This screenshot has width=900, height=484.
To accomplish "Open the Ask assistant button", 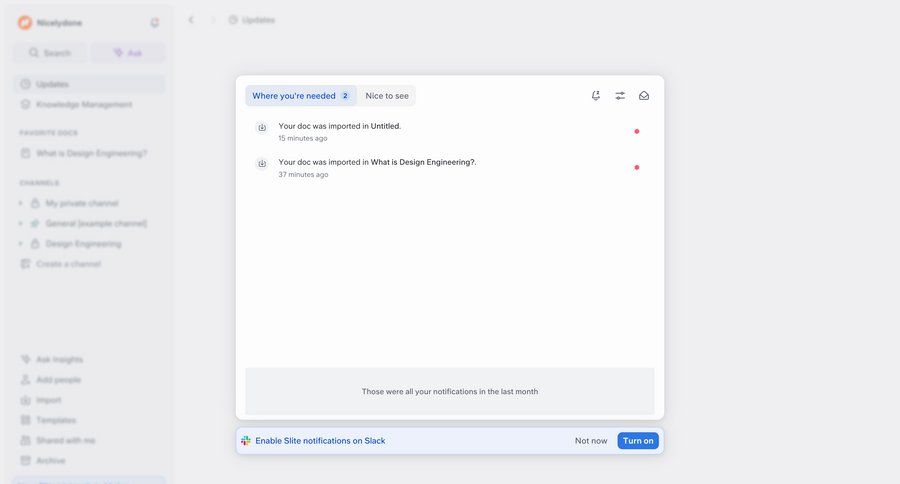I will 128,53.
